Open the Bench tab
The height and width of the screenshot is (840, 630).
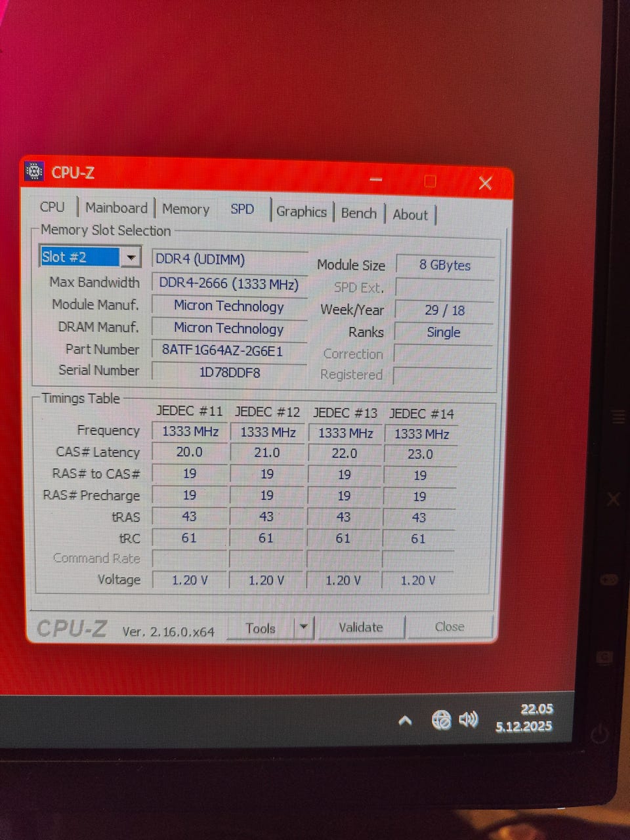pyautogui.click(x=359, y=213)
